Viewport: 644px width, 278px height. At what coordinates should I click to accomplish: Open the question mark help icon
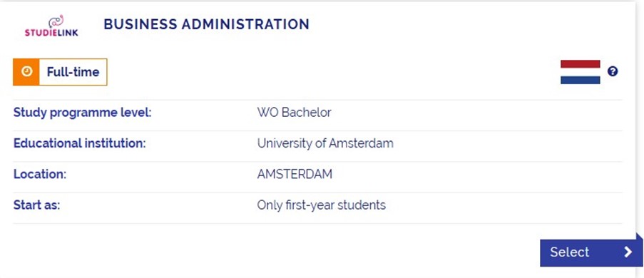click(613, 71)
